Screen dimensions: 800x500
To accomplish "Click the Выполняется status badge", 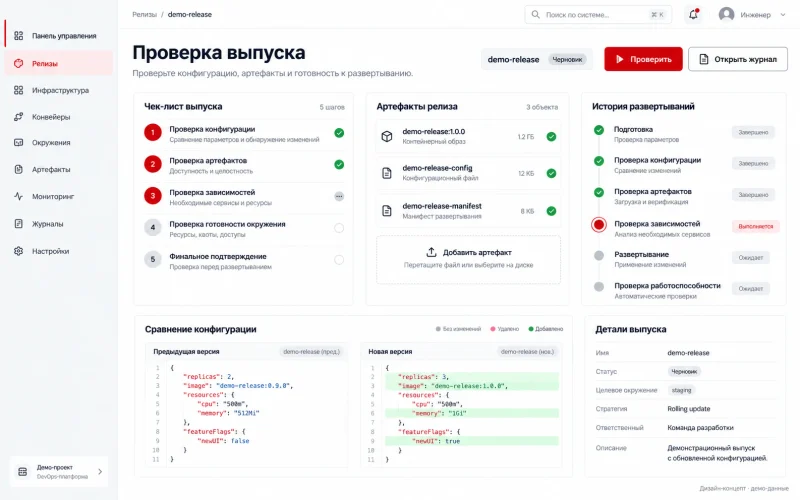I will point(756,226).
